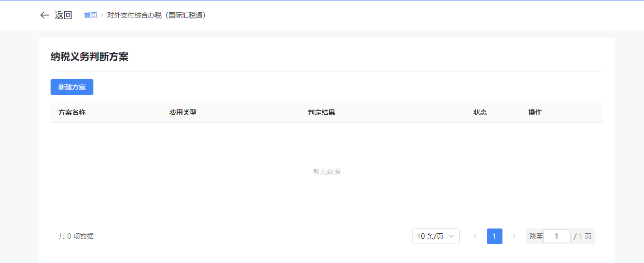Screen dimensions: 644x263
Task: Click the 操作 column header
Action: [x=535, y=112]
